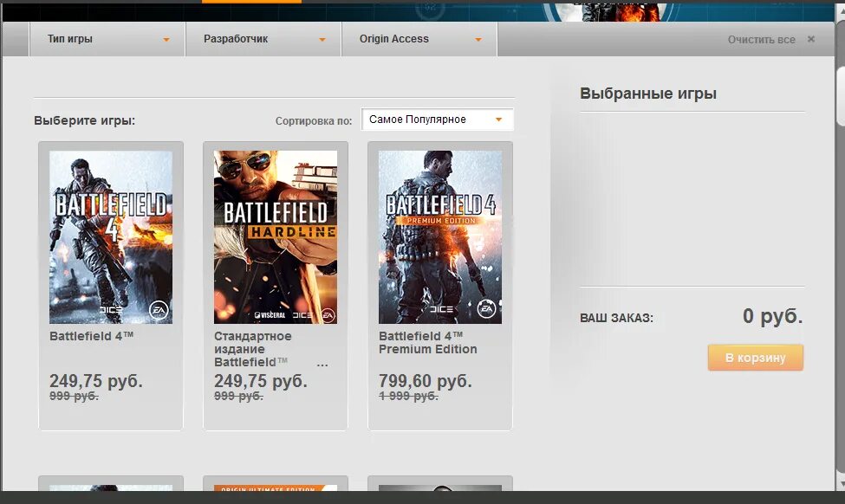The width and height of the screenshot is (845, 504).
Task: Click the 799,60 руб. price
Action: click(x=426, y=381)
